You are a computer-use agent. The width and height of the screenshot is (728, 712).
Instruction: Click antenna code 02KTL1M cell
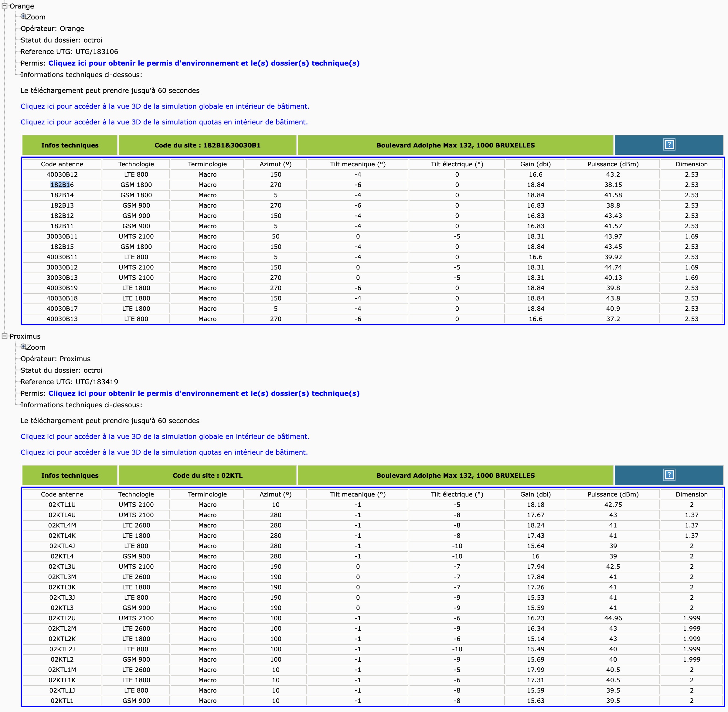tap(62, 670)
